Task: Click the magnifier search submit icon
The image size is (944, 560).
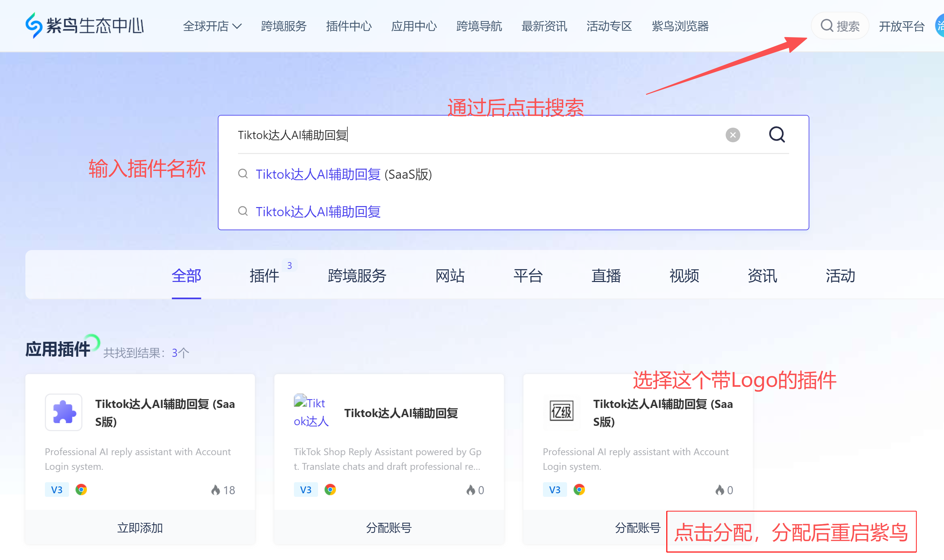Action: pyautogui.click(x=776, y=135)
